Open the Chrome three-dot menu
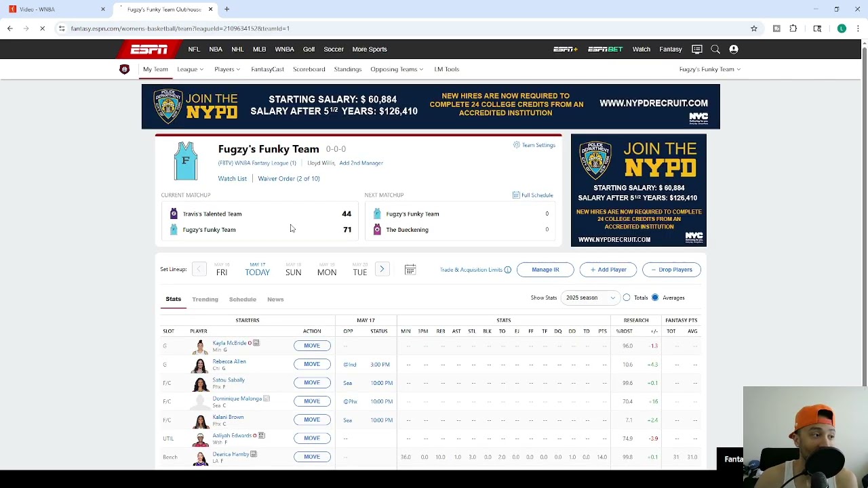868x488 pixels. tap(859, 28)
